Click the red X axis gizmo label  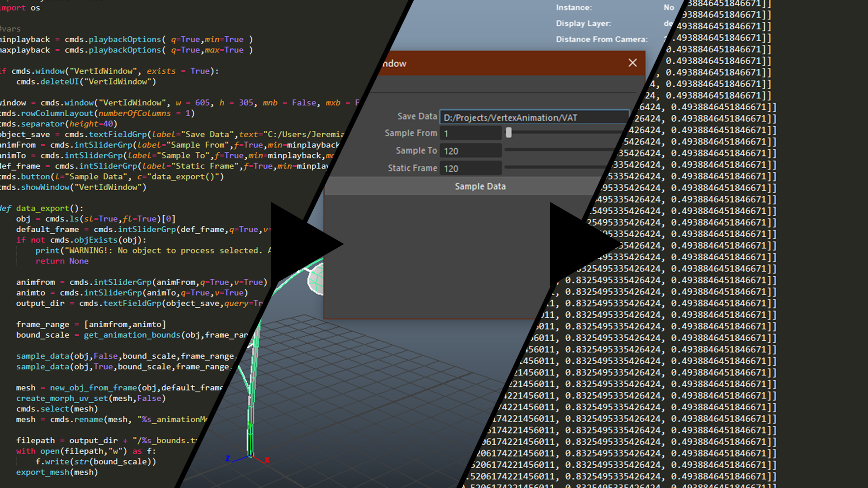click(267, 460)
